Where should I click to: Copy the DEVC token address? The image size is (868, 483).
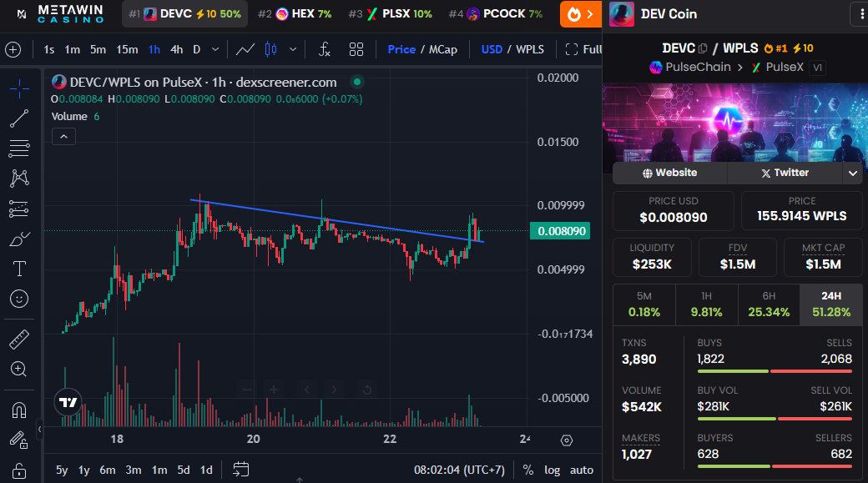pyautogui.click(x=703, y=48)
